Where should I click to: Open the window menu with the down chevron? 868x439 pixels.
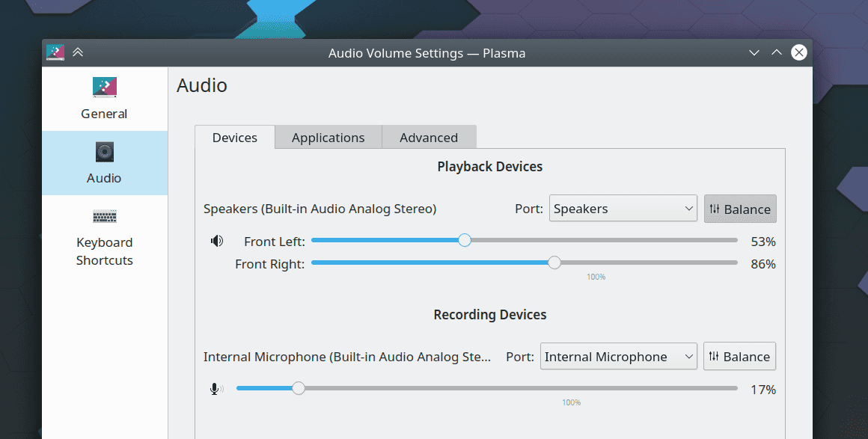(754, 52)
